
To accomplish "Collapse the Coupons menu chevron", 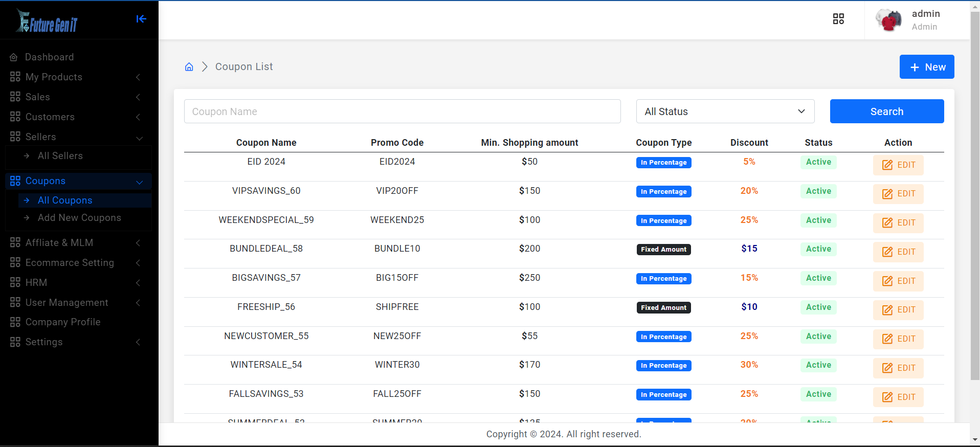I will 139,182.
